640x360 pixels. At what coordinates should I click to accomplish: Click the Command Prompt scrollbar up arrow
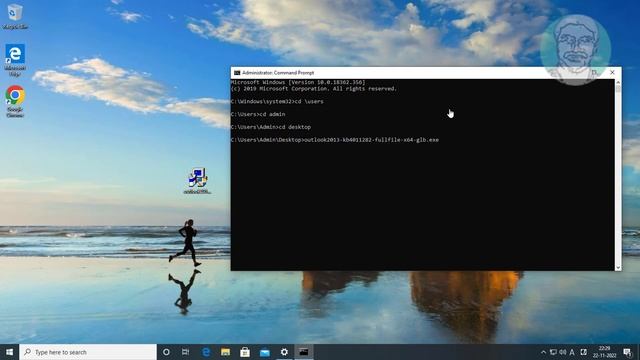point(618,82)
